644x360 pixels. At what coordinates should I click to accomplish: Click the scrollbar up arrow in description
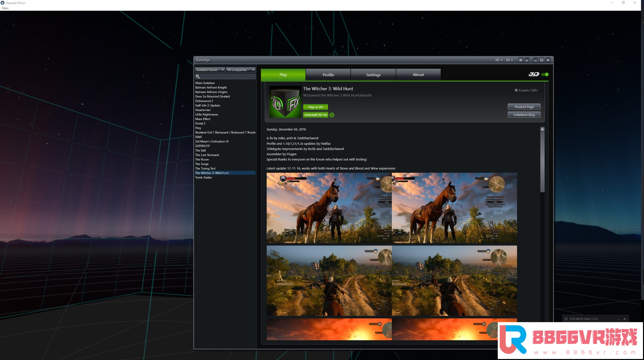pyautogui.click(x=542, y=129)
